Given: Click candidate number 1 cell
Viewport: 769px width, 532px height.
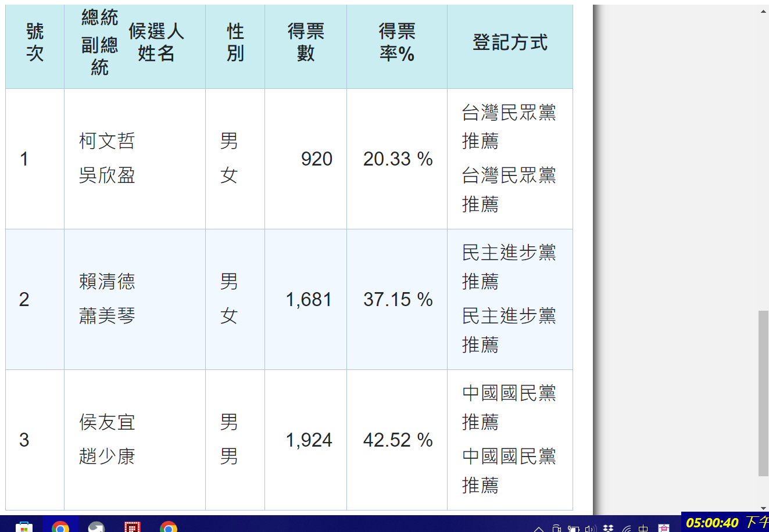Looking at the screenshot, I should 35,159.
